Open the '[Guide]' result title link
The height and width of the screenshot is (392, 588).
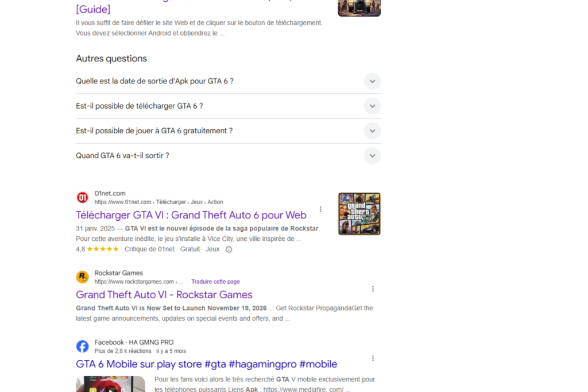93,9
